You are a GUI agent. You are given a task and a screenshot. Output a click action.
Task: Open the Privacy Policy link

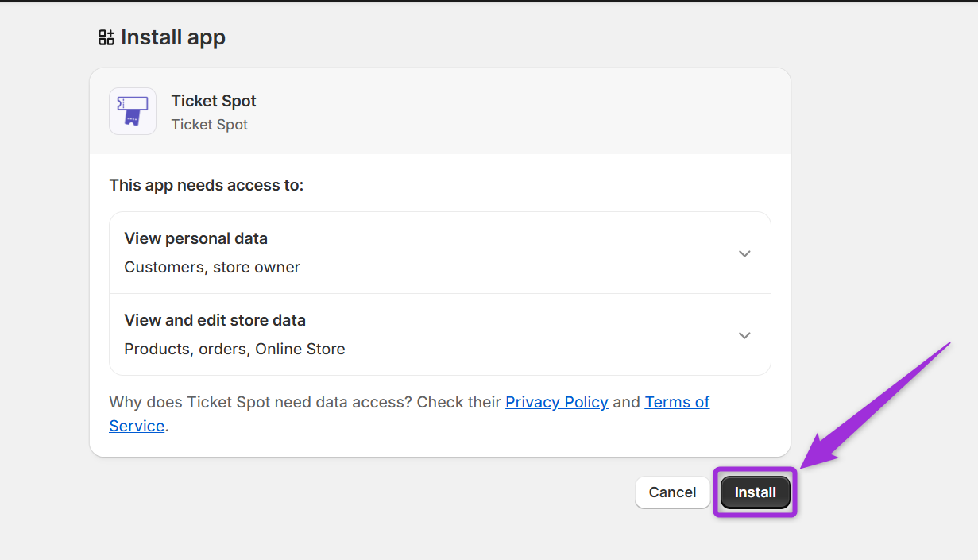click(557, 402)
